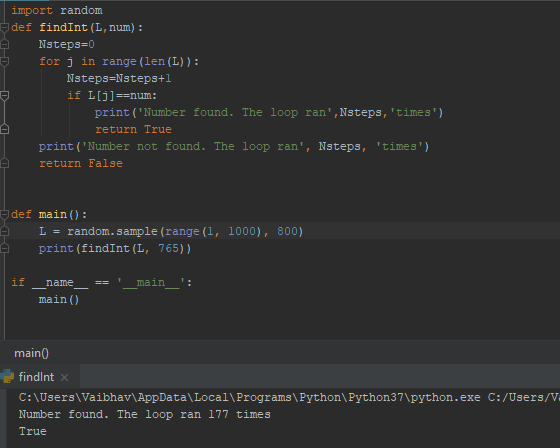Collapse the findInt function fold marker
The height and width of the screenshot is (448, 560).
click(4, 28)
